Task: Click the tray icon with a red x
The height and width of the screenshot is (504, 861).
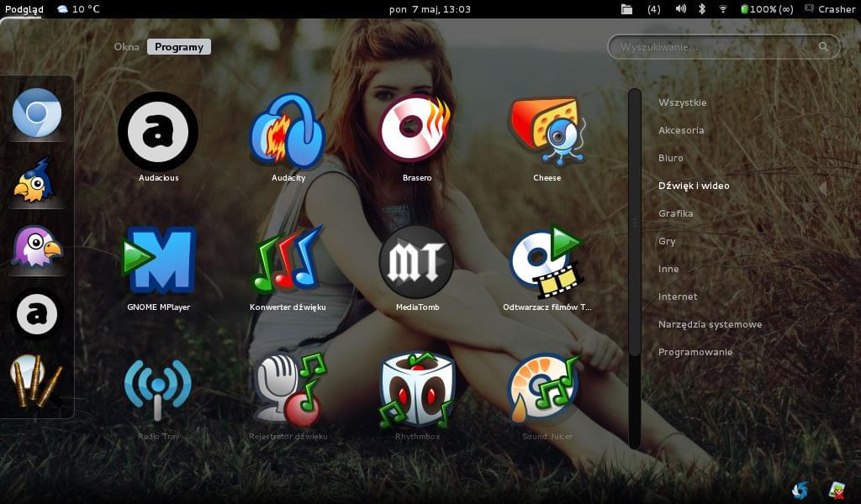Action: 837,490
